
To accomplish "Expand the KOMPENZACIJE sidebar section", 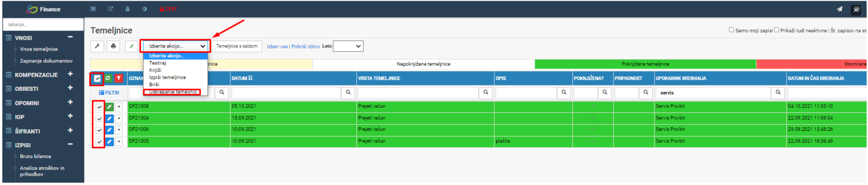I will [x=70, y=74].
